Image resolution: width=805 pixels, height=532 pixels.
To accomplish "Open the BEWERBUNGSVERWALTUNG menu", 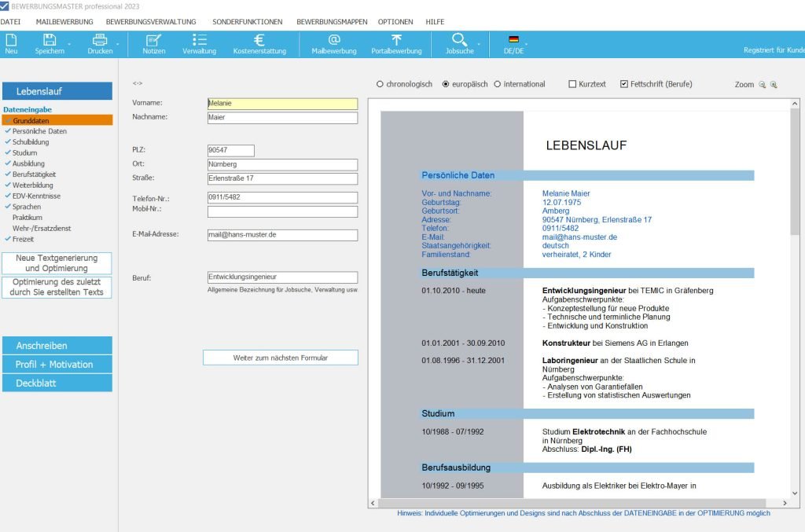I will click(151, 21).
